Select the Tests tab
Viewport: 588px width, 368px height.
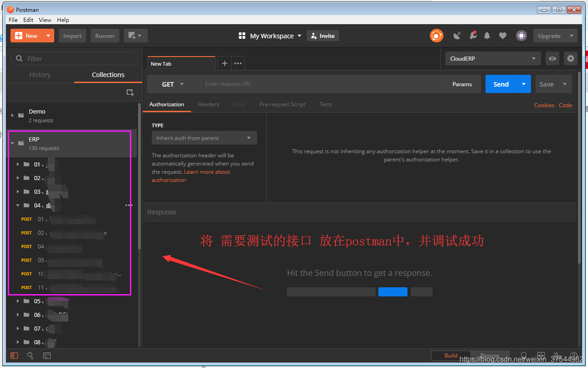[x=325, y=104]
